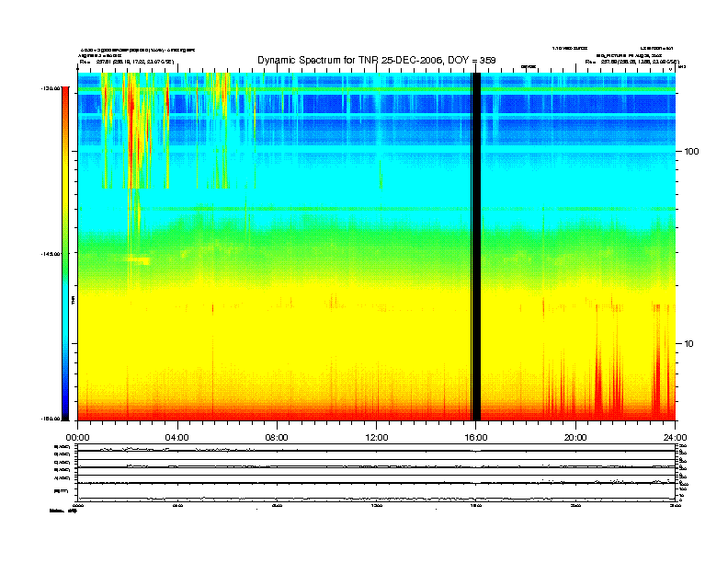Viewport: 728px width, 563px height.
Task: Click the "-130.00" color scale label
Action: [51, 87]
